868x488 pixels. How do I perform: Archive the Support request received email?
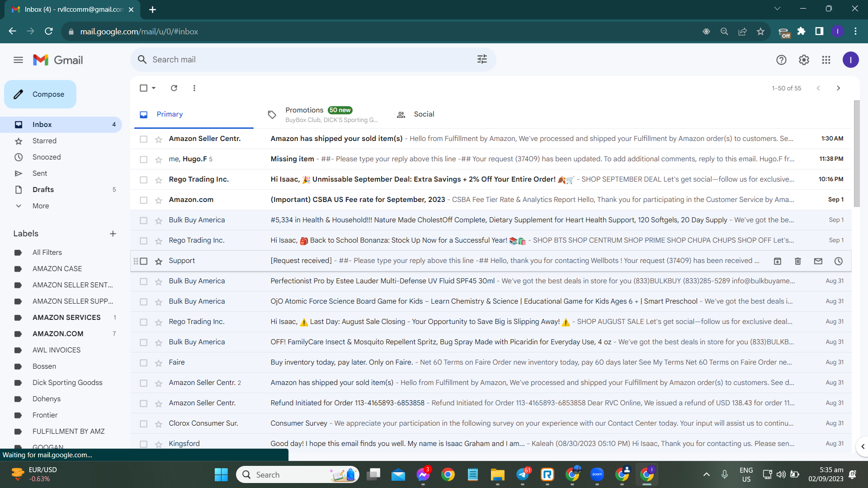(778, 261)
